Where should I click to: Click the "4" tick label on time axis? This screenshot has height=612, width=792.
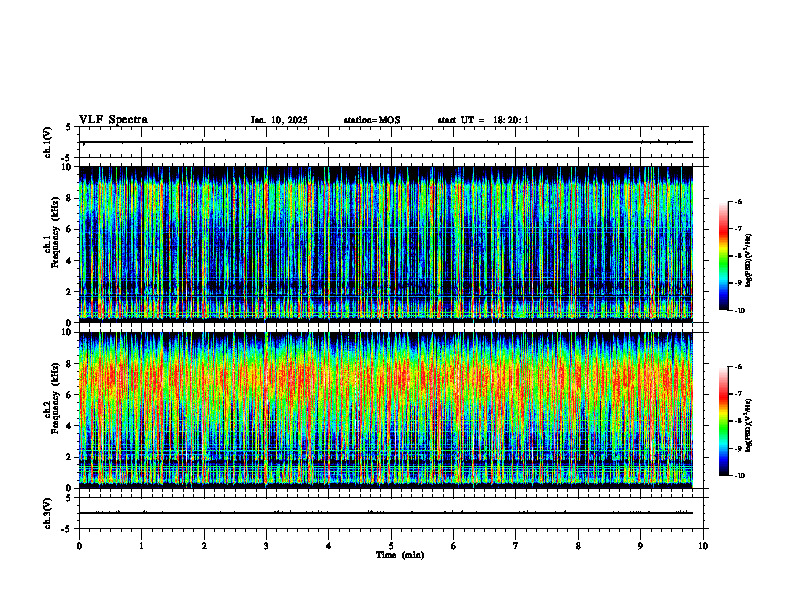tap(329, 546)
